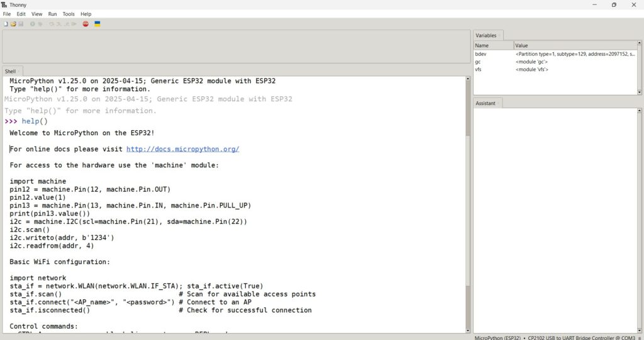Viewport: 644px width, 340px height.
Task: Select the bdev variable row
Action: tap(555, 54)
